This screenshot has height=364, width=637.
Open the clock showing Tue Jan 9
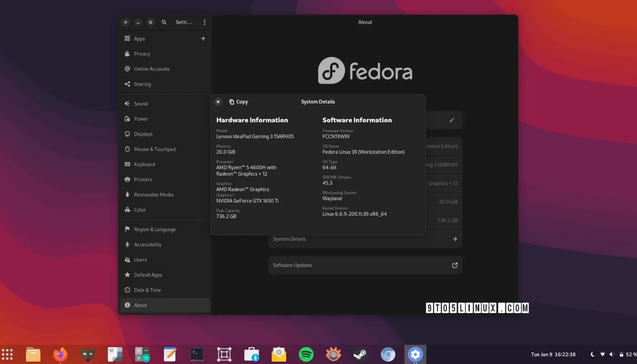(553, 354)
